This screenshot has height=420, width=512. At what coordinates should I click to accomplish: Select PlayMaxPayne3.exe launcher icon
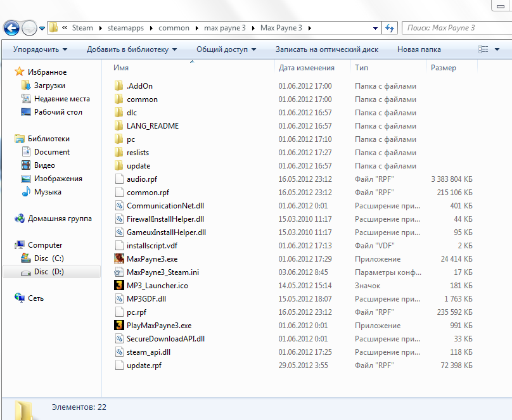pyautogui.click(x=119, y=326)
